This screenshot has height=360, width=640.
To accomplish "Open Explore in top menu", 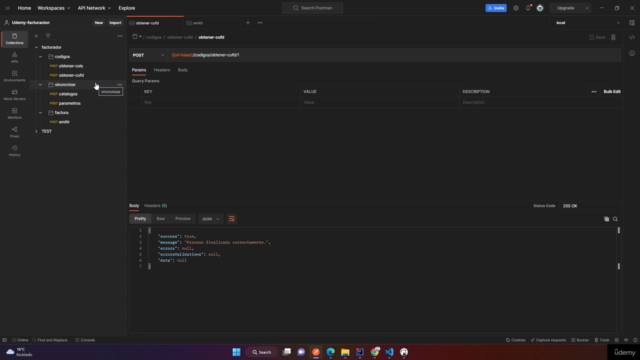I will pos(127,8).
